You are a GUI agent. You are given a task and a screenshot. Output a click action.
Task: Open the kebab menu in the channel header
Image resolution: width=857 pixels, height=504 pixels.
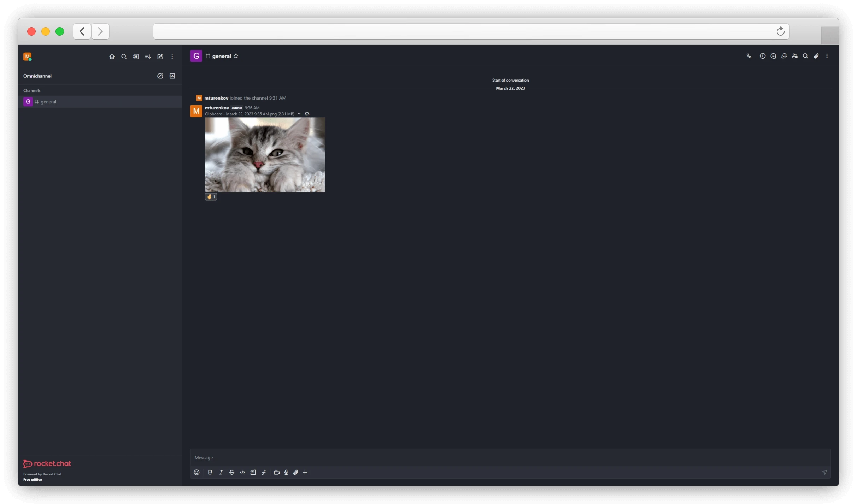point(827,56)
